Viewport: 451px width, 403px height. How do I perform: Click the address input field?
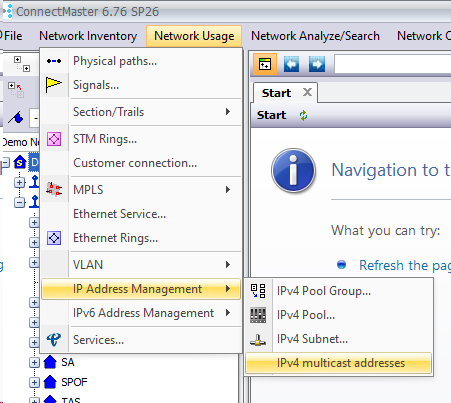[393, 64]
